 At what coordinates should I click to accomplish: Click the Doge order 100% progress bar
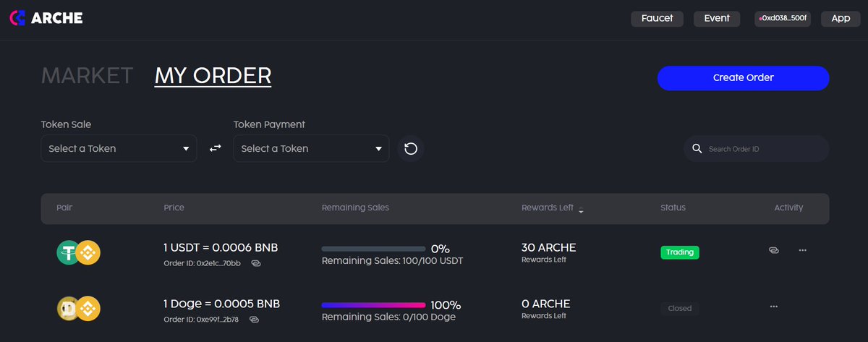(x=373, y=305)
